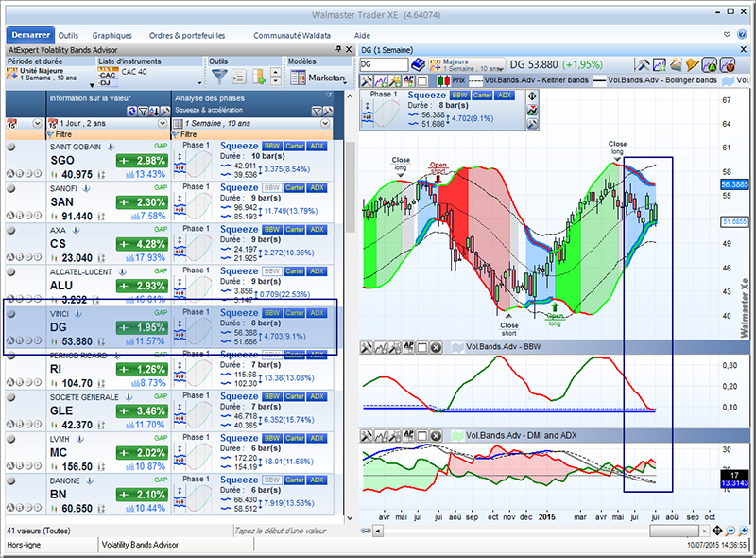The image size is (756, 558).
Task: Click the move crosshair icon on the Squeeze info box
Action: [x=532, y=96]
